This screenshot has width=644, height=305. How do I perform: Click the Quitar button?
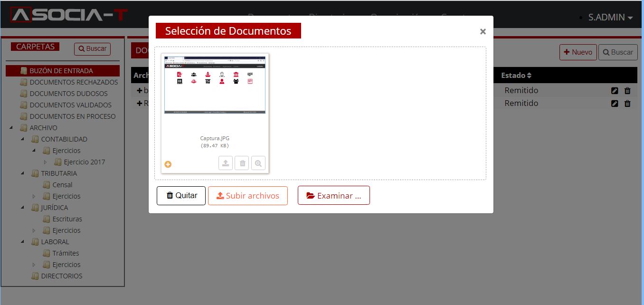point(181,196)
